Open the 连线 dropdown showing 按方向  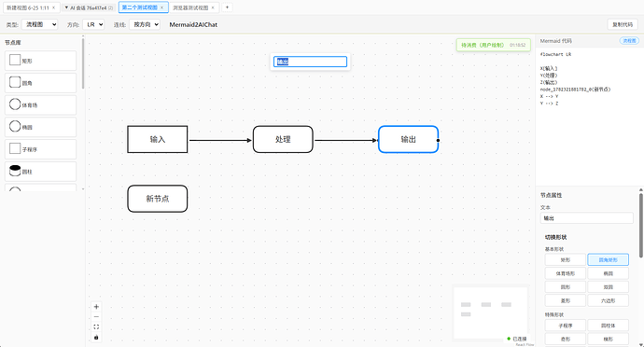[145, 24]
